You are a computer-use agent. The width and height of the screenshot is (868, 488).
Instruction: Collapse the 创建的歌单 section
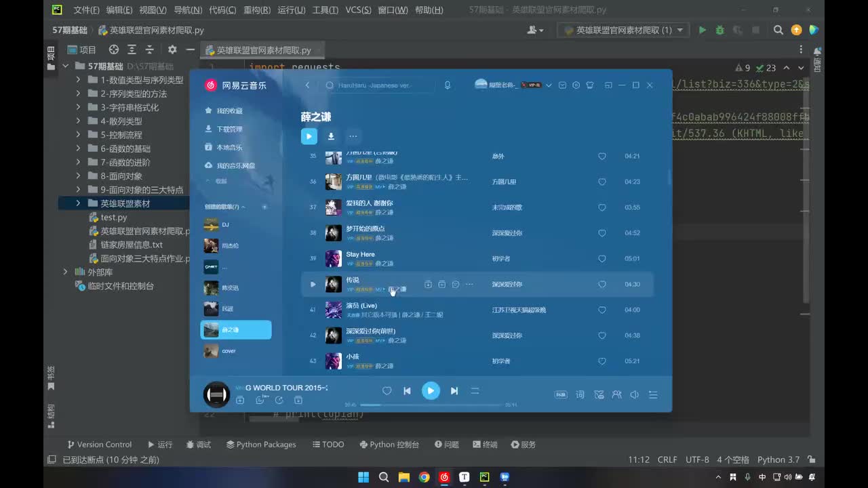(243, 207)
